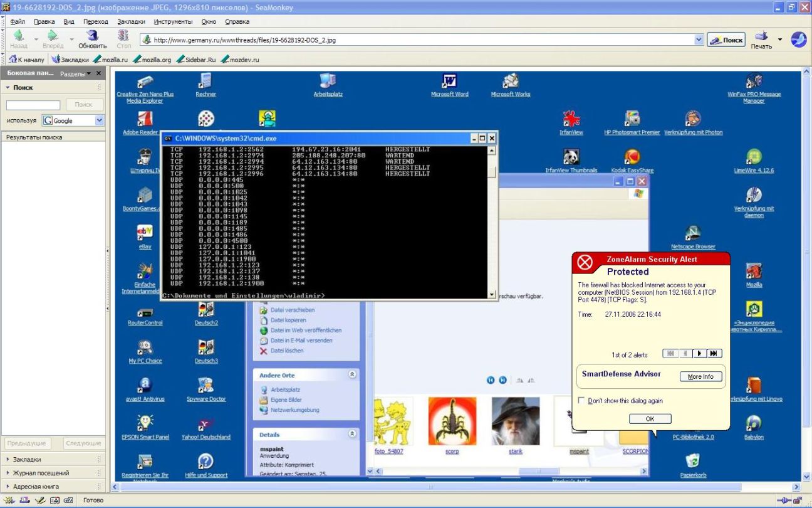
Task: Open the Справка menu
Action: (x=237, y=21)
